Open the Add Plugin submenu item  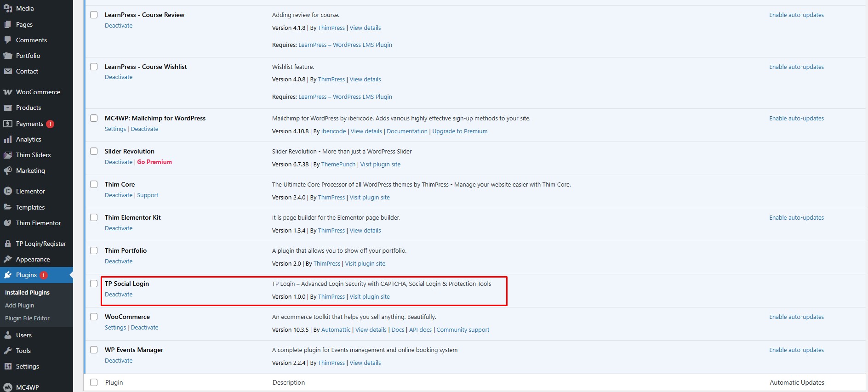point(19,305)
